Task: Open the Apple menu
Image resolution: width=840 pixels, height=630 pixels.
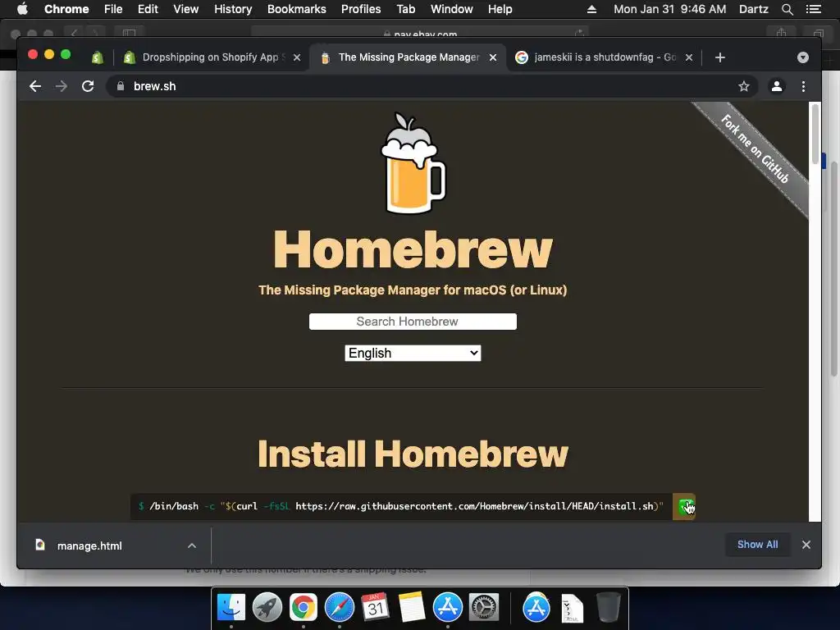Action: 22,9
